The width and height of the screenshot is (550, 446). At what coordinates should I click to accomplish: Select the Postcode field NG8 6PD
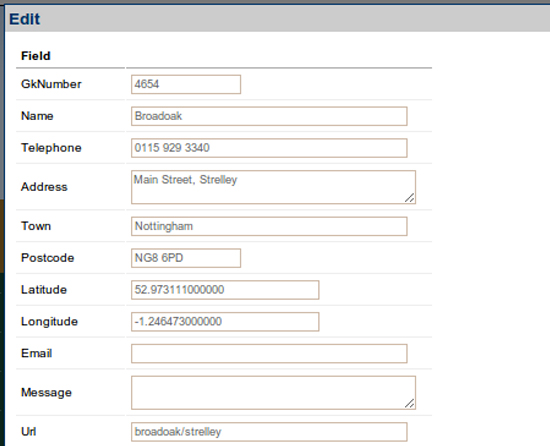click(x=186, y=258)
